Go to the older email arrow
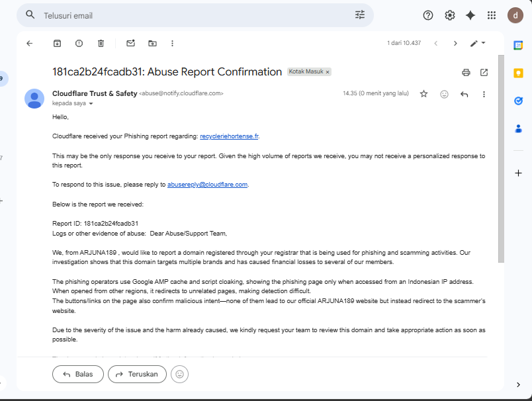This screenshot has height=401, width=532. pyautogui.click(x=455, y=44)
